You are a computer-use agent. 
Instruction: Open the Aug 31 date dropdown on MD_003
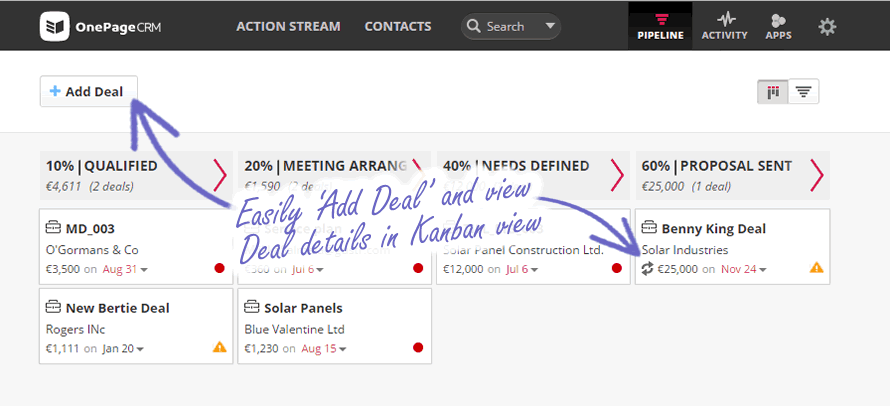[125, 269]
